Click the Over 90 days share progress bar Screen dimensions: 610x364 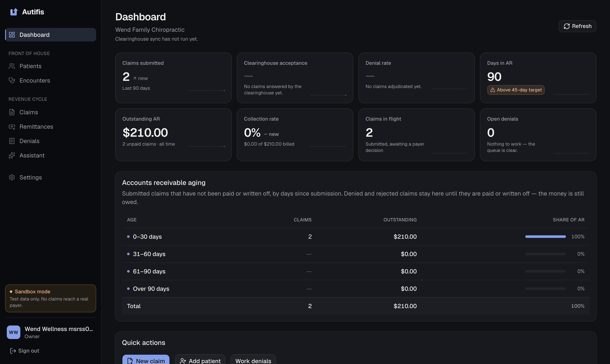[x=545, y=288]
